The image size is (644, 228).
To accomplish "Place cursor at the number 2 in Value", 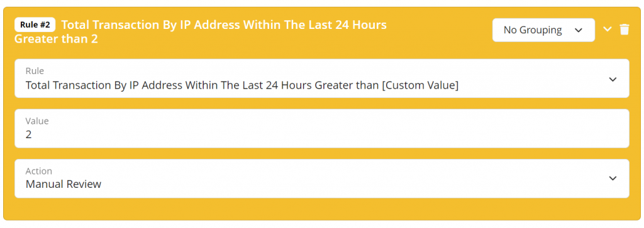I will pyautogui.click(x=28, y=134).
